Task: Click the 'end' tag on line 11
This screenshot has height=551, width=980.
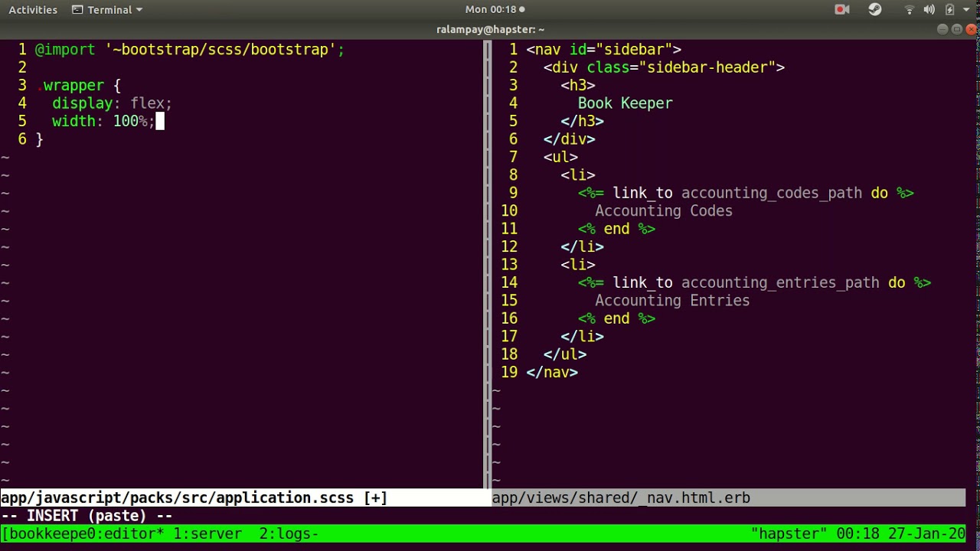Action: pyautogui.click(x=616, y=229)
